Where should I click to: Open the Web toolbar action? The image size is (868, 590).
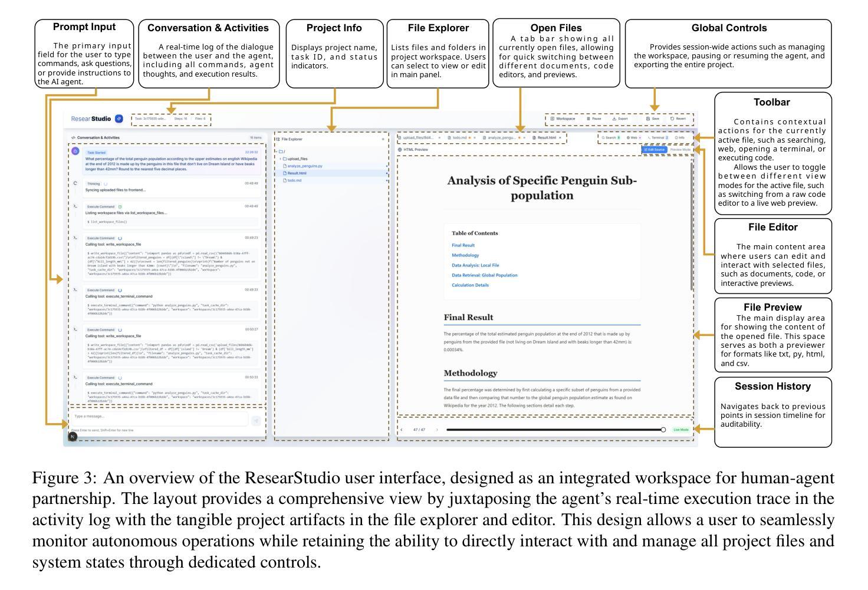point(634,138)
